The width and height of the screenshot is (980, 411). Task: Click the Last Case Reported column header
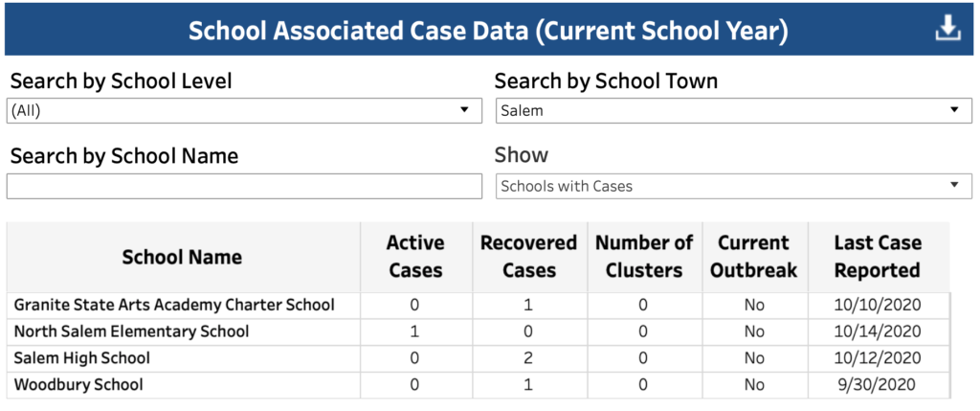[879, 257]
